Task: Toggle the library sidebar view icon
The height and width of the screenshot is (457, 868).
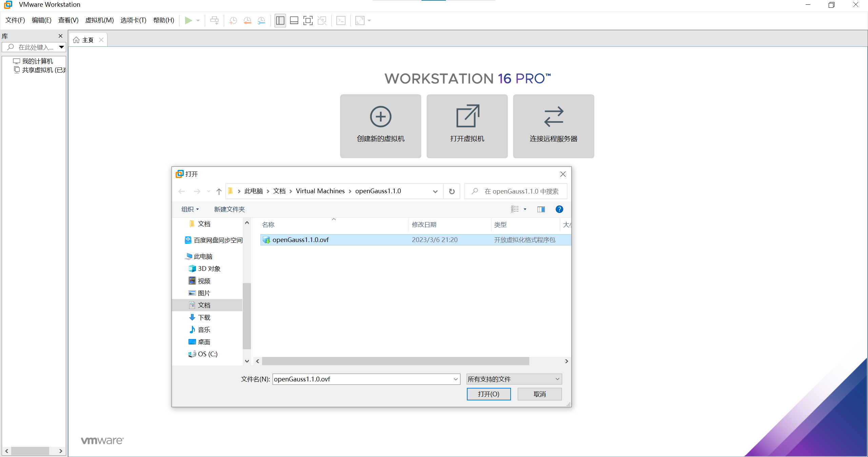Action: pos(280,20)
